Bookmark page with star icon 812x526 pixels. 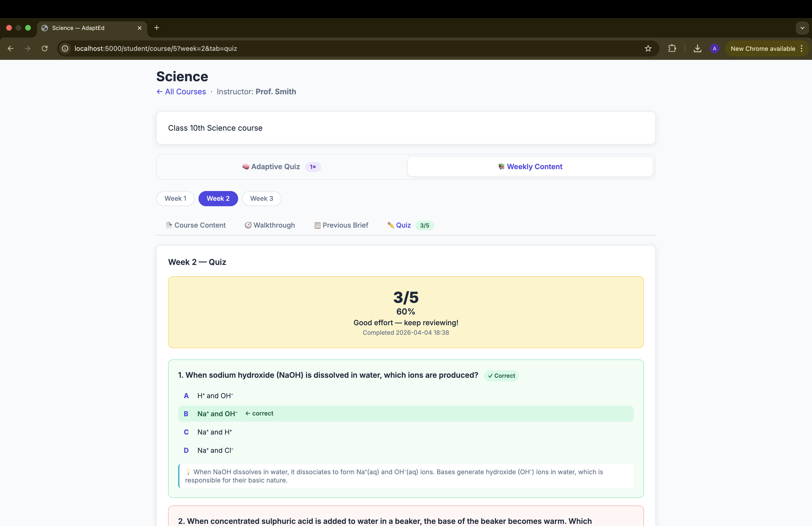click(648, 48)
